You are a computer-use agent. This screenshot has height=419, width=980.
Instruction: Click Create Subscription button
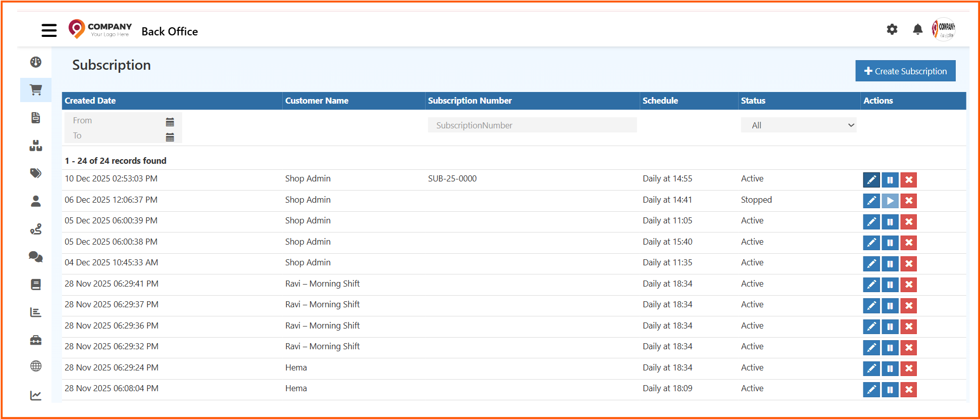click(905, 71)
